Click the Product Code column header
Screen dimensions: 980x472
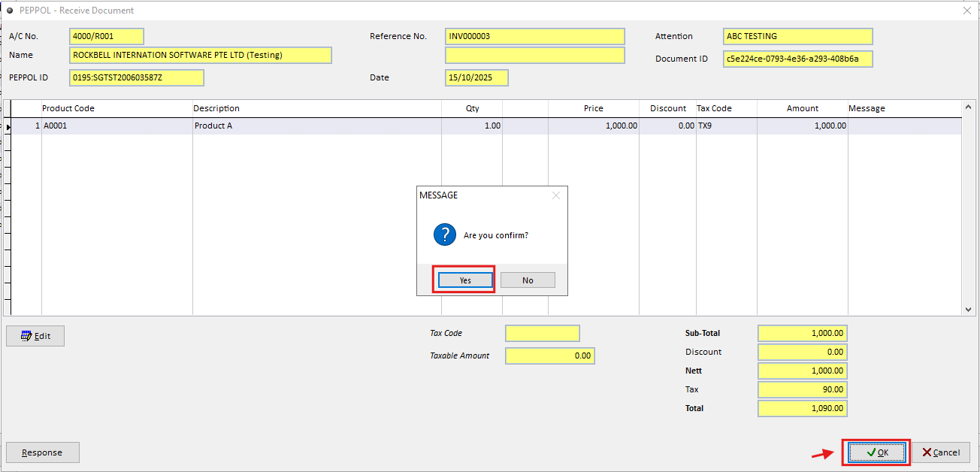pos(116,108)
